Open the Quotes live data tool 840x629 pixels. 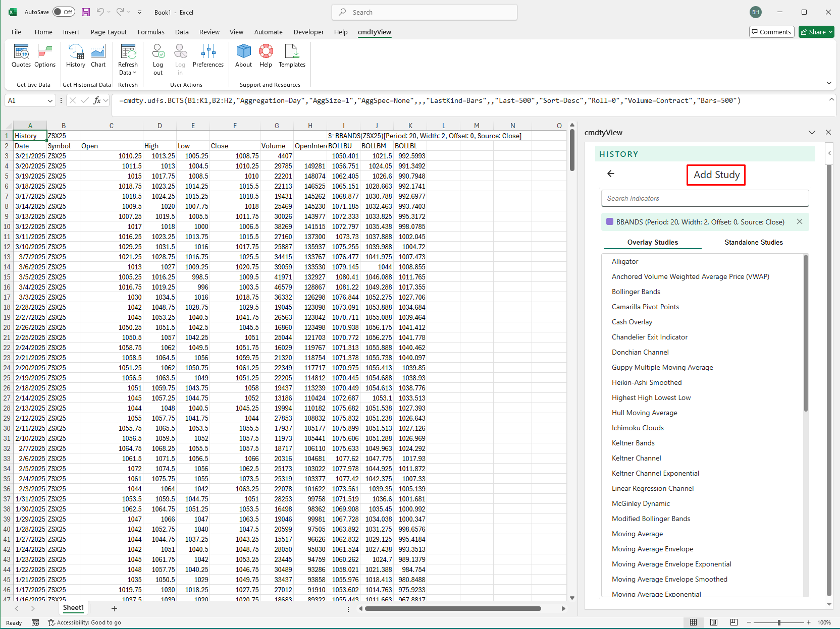21,56
